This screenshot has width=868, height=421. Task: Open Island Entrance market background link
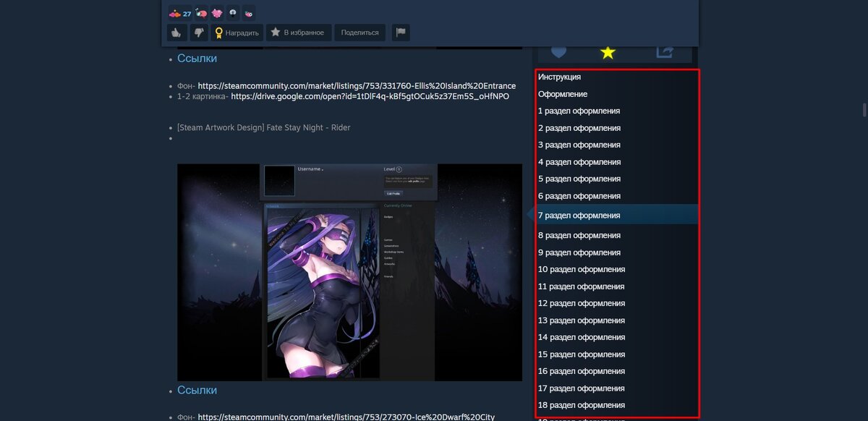[x=357, y=85]
